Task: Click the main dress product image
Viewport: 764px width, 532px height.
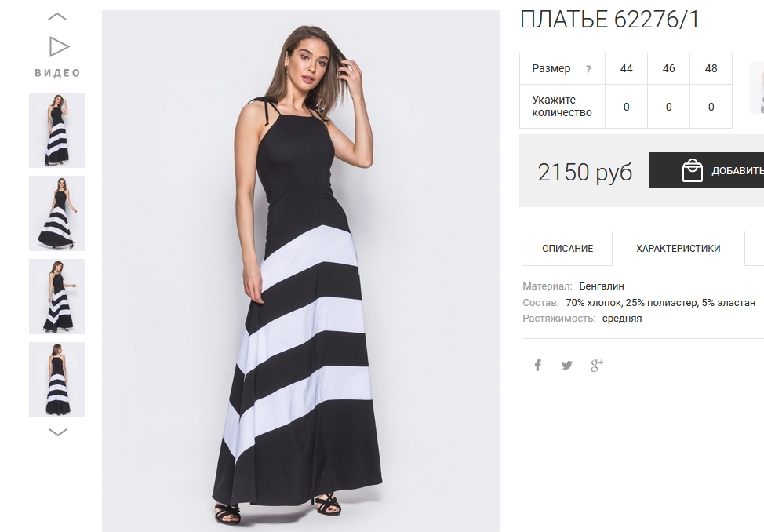Action: 300,271
